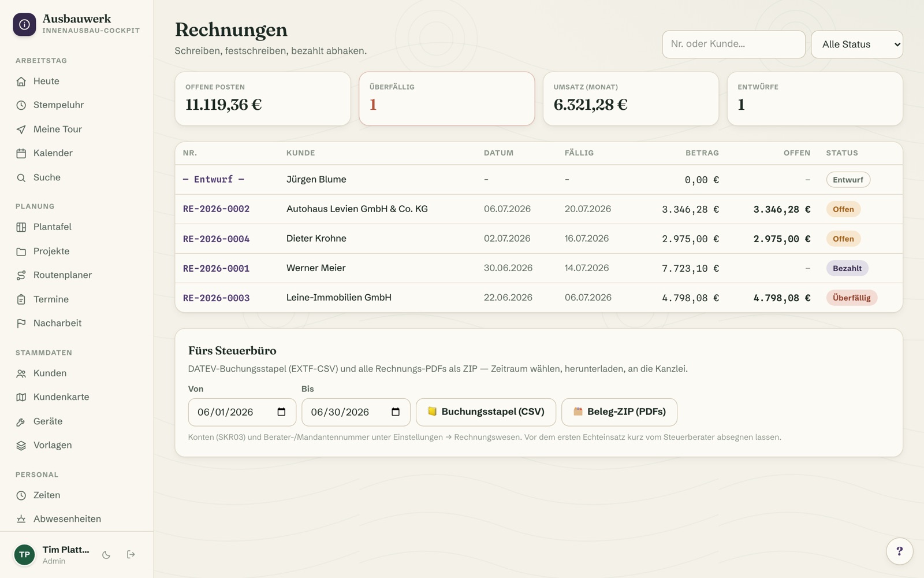Download the Beleg-ZIP (PDFs)
The image size is (924, 578).
pyautogui.click(x=619, y=412)
